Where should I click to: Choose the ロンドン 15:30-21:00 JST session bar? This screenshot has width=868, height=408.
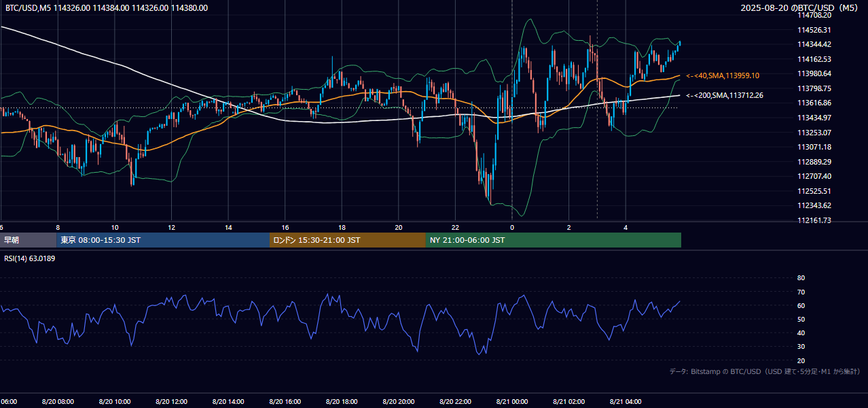coord(348,240)
